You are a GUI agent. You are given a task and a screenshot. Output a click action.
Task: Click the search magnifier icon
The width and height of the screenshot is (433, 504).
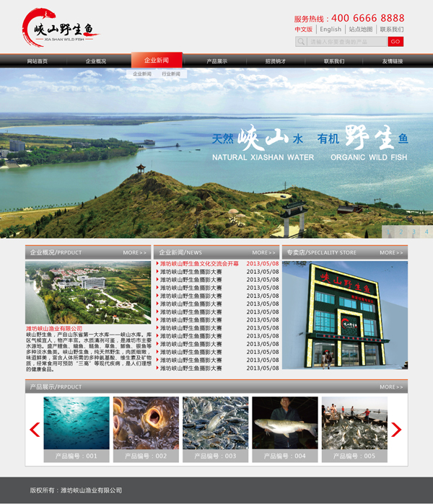tap(302, 42)
